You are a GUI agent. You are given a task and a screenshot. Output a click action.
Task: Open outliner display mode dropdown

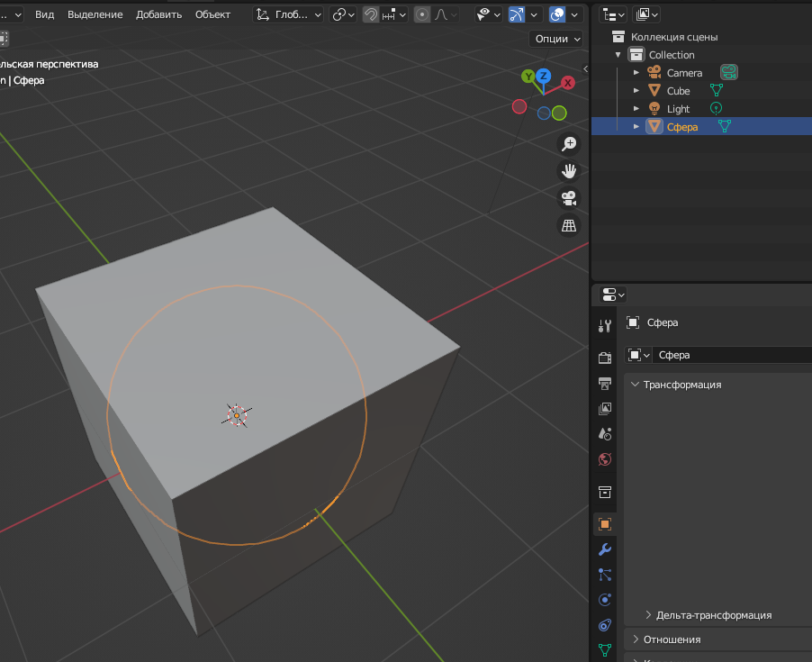point(646,14)
